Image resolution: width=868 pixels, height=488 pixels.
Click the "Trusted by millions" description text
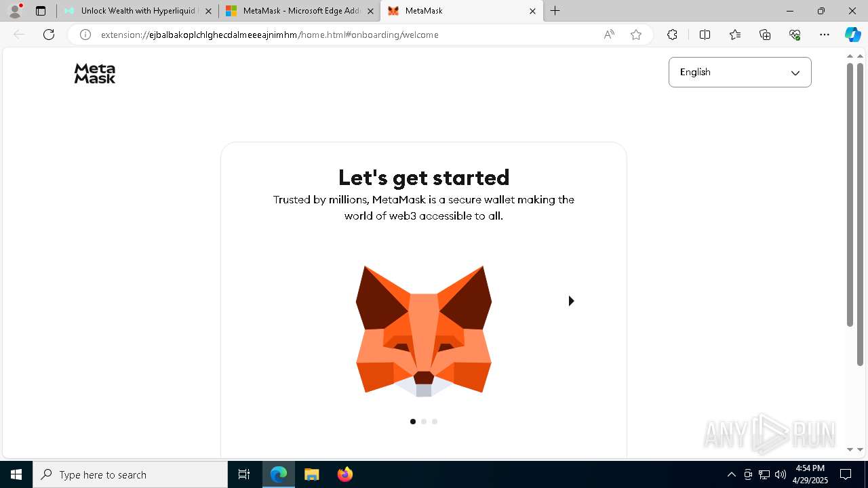tap(424, 208)
